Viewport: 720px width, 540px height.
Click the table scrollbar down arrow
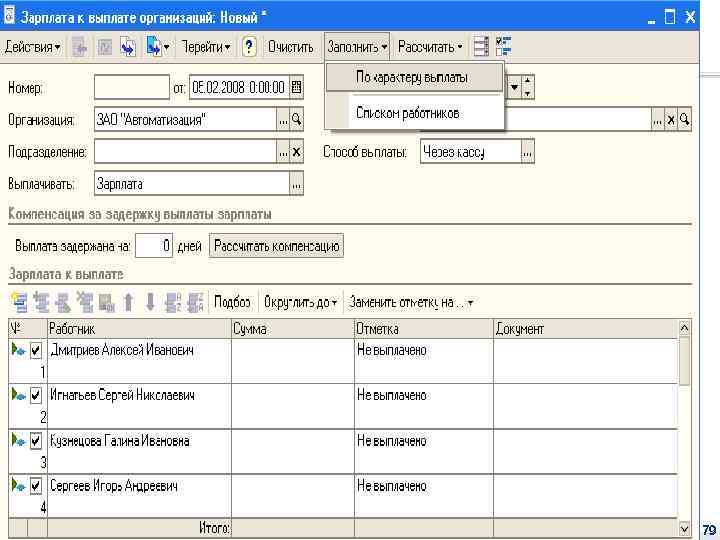coord(684,528)
